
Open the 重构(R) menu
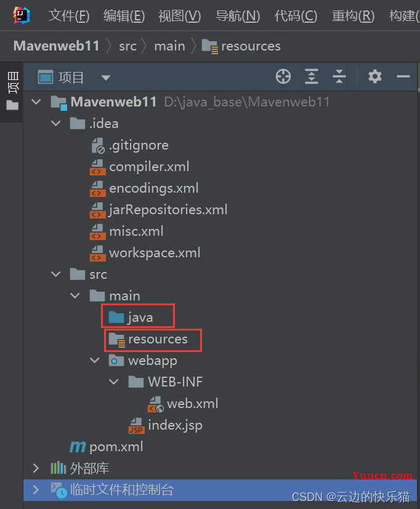pyautogui.click(x=353, y=15)
